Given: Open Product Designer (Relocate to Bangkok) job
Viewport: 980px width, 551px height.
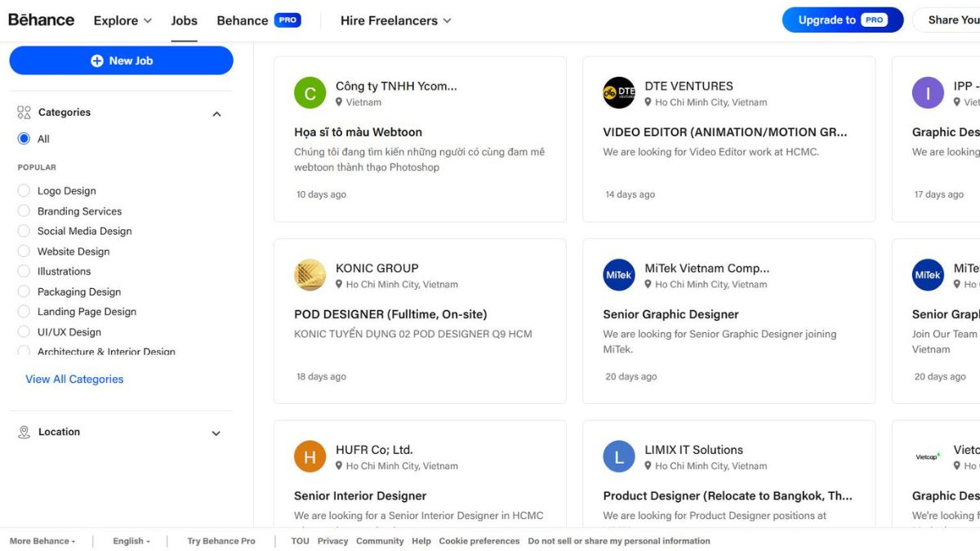Looking at the screenshot, I should (x=728, y=496).
